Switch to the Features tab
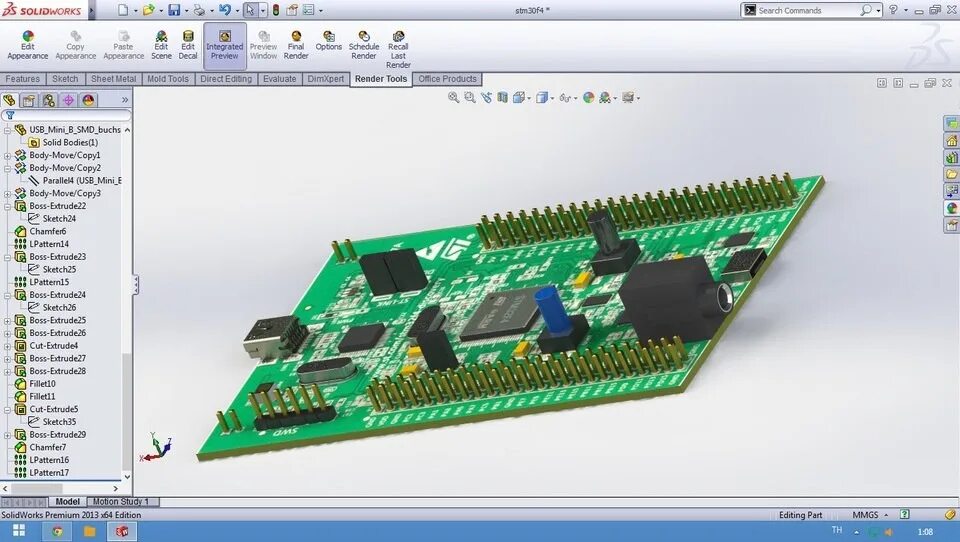Screen dimensions: 960x542 click(23, 78)
